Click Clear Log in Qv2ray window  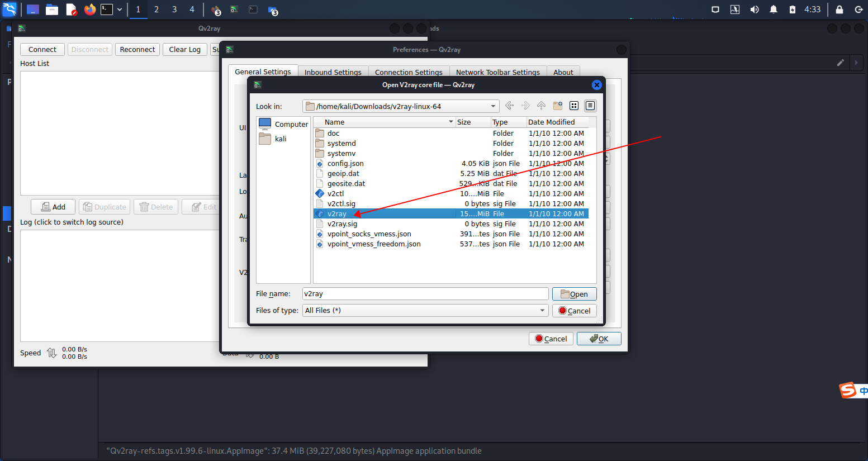[185, 49]
